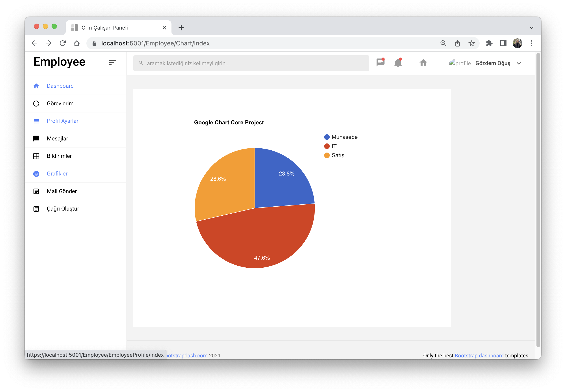The height and width of the screenshot is (392, 566).
Task: View site info via the lock icon
Action: point(94,43)
